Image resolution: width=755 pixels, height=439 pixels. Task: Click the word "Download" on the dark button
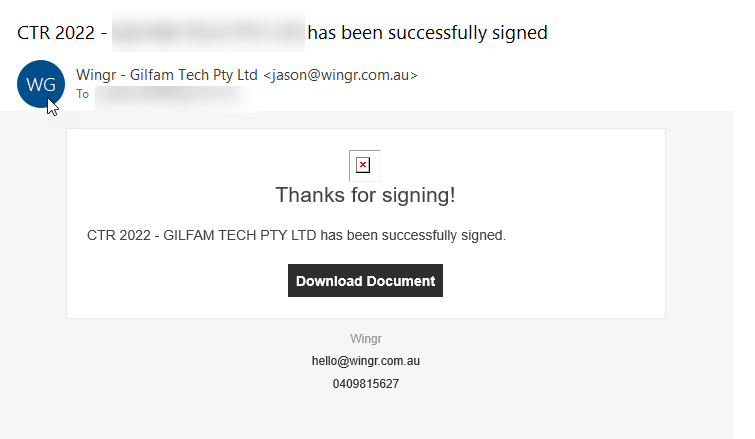(329, 281)
